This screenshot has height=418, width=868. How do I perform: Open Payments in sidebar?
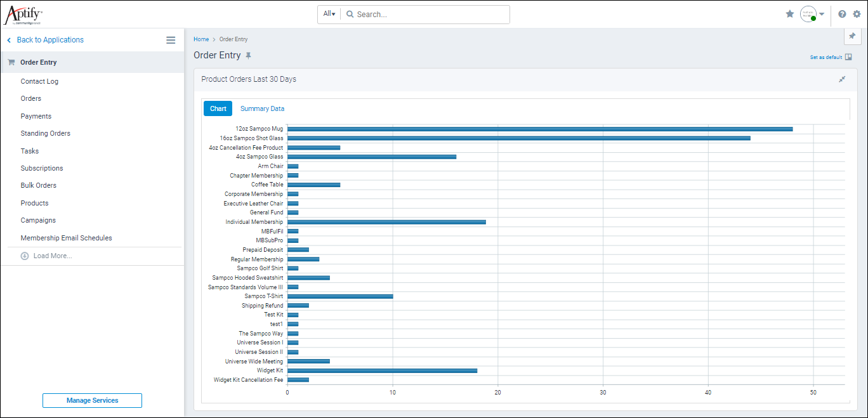[36, 116]
